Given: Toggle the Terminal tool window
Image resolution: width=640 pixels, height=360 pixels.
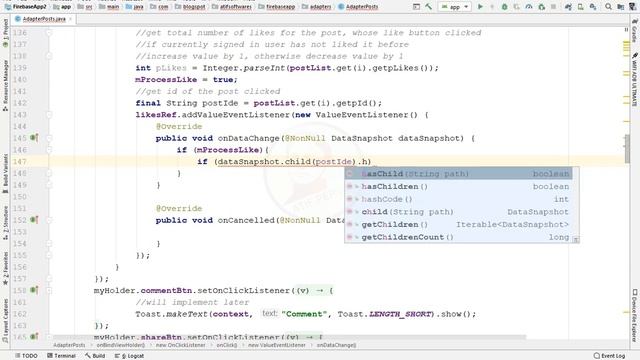Looking at the screenshot, I should point(61,356).
